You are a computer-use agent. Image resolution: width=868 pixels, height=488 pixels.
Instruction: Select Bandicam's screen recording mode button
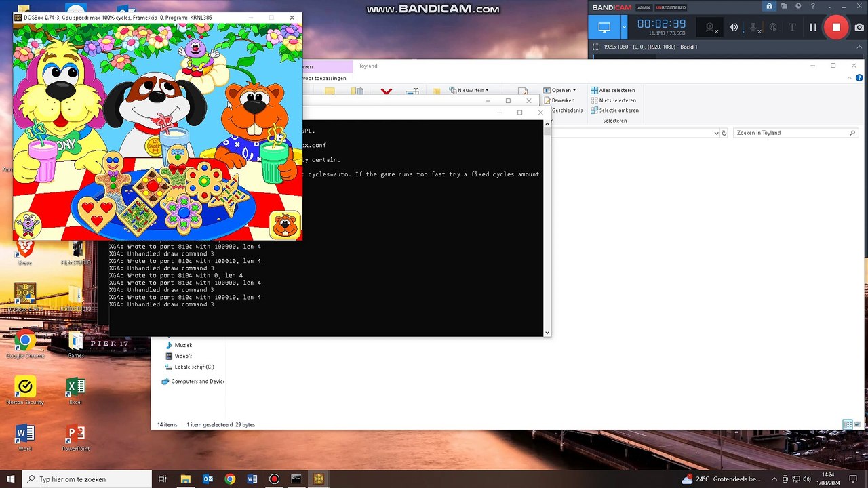(x=604, y=27)
